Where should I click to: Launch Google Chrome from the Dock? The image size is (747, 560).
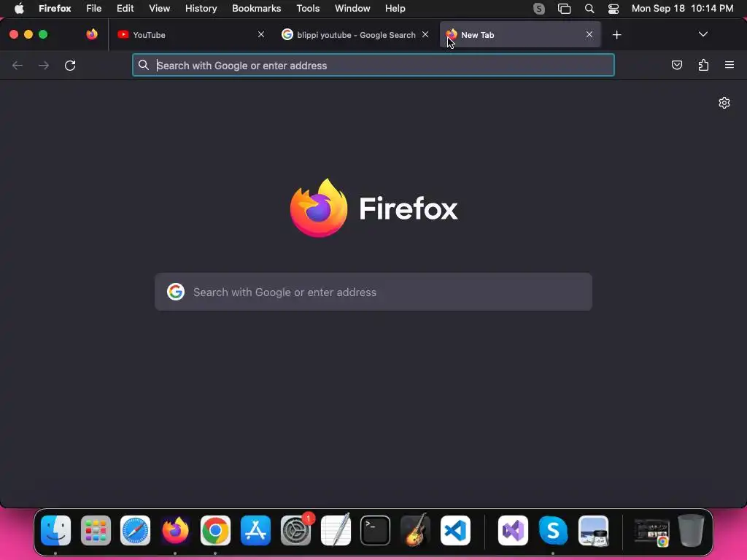pyautogui.click(x=215, y=531)
